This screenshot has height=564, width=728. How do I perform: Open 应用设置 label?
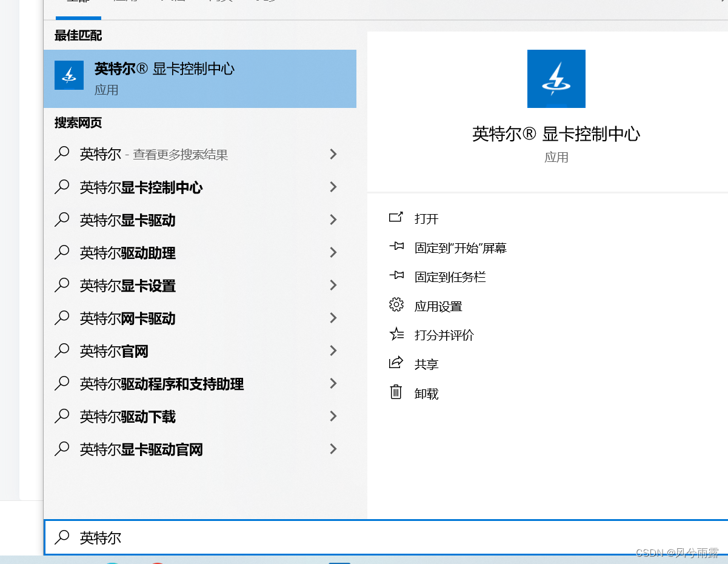(438, 306)
